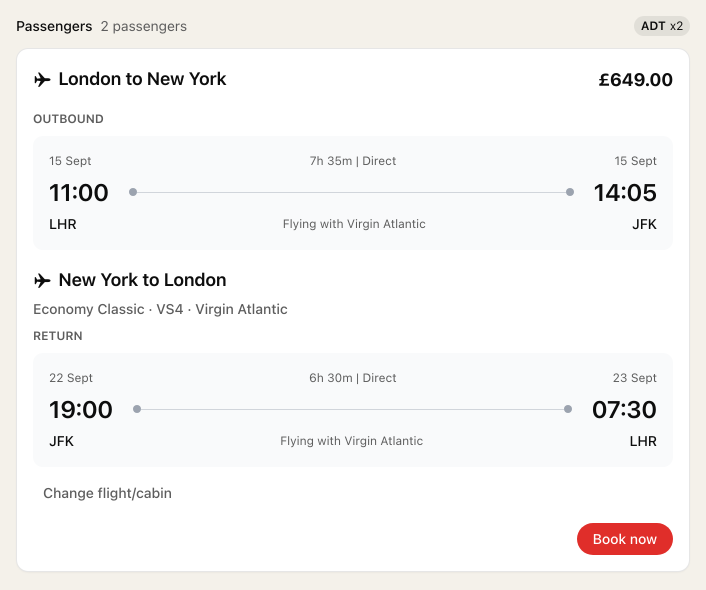Screen dimensions: 706x590
Task: Click the 7h 35m | Direct duration label
Action: [353, 161]
